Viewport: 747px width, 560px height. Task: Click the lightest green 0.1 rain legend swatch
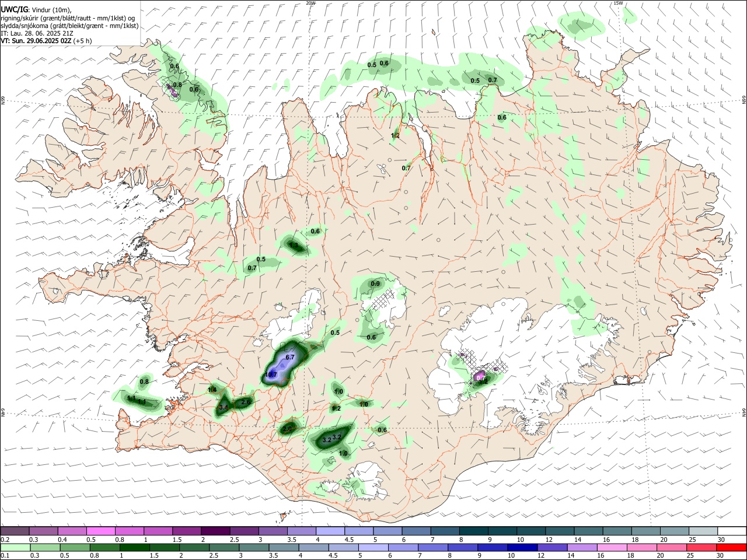tap(15, 548)
